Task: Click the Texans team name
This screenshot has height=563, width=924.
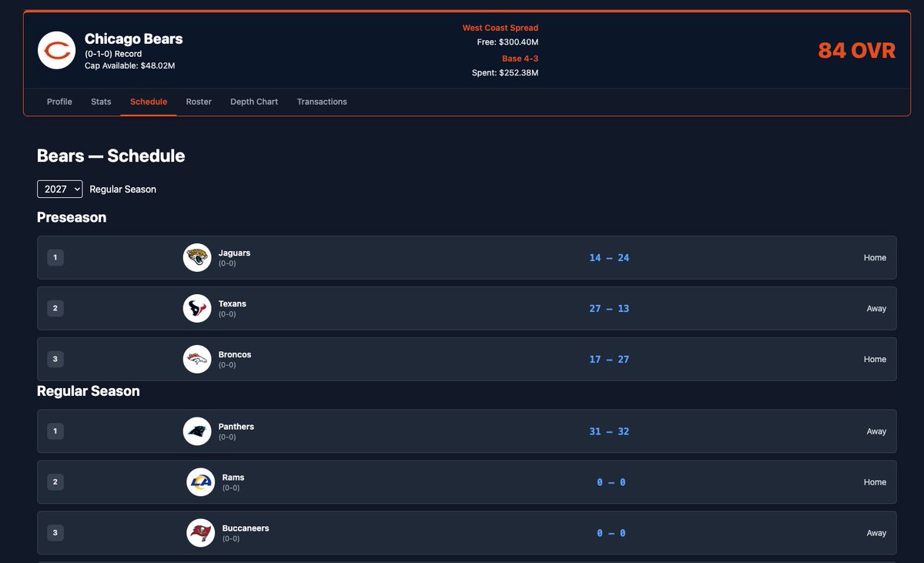Action: (x=233, y=303)
